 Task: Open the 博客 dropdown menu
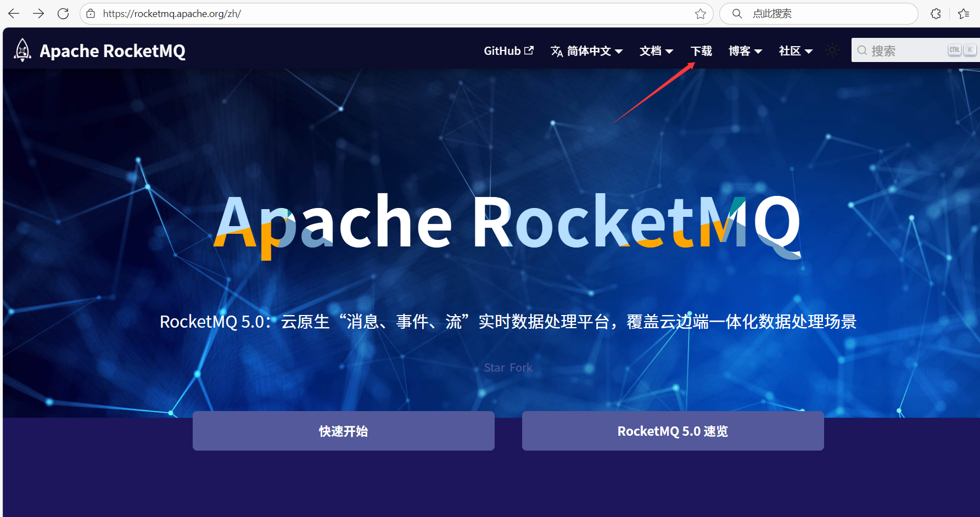pos(745,51)
